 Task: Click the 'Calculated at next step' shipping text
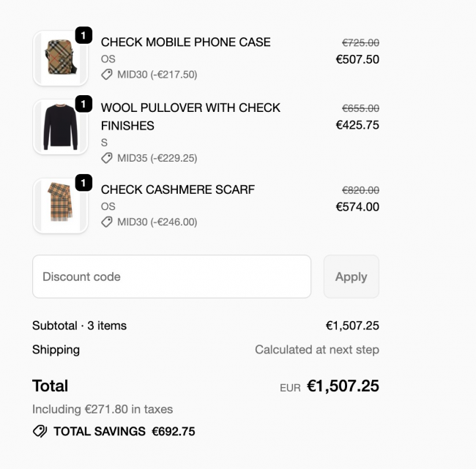(x=316, y=350)
